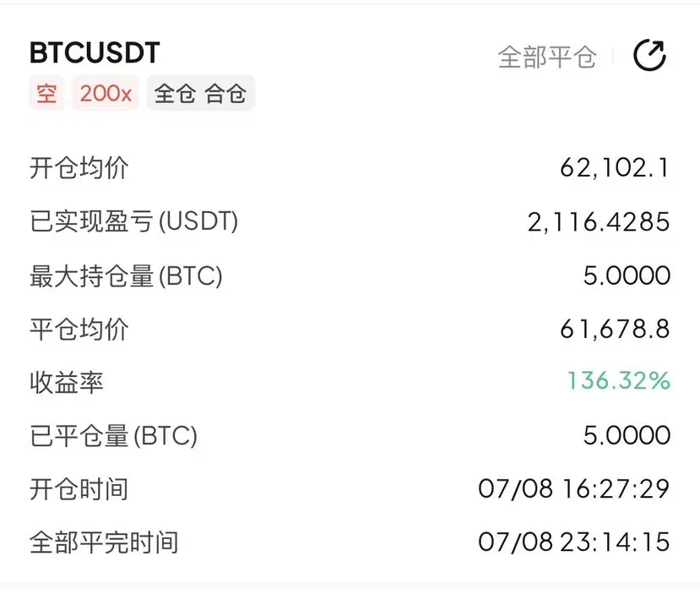
Task: Select the 已实现盈亏 (USDT) label
Action: pos(134,221)
